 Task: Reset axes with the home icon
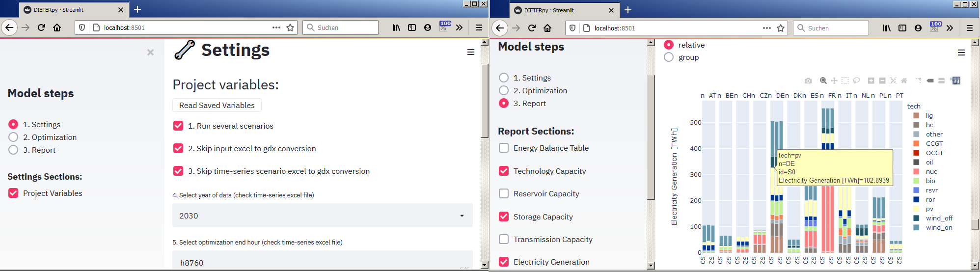click(x=904, y=81)
